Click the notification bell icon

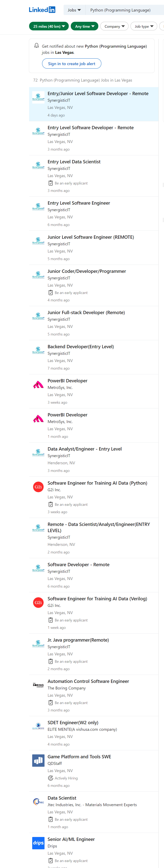(x=37, y=45)
